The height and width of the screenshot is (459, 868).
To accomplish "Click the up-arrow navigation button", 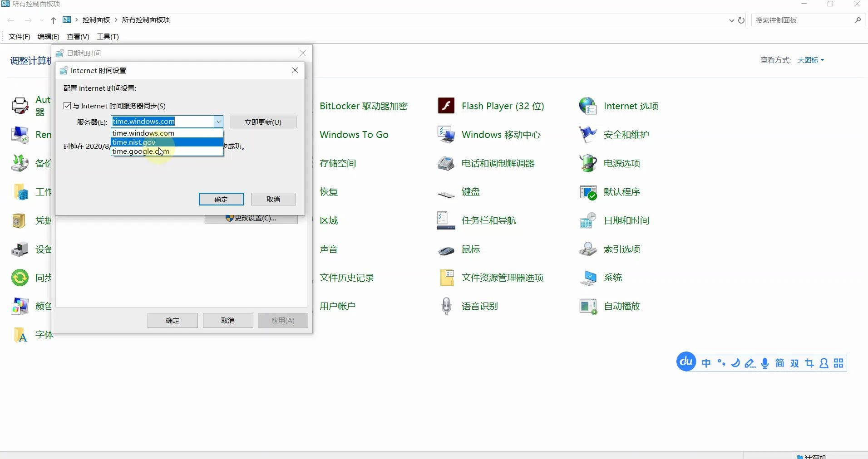I will click(x=54, y=20).
